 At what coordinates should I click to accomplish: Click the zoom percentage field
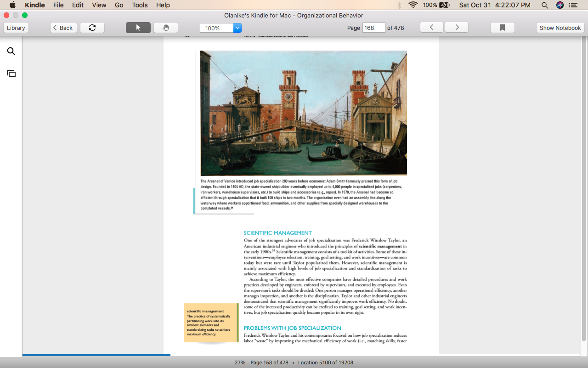217,28
